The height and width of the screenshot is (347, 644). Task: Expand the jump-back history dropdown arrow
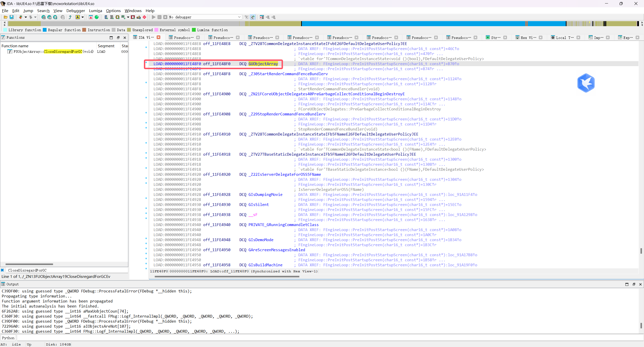coord(26,17)
